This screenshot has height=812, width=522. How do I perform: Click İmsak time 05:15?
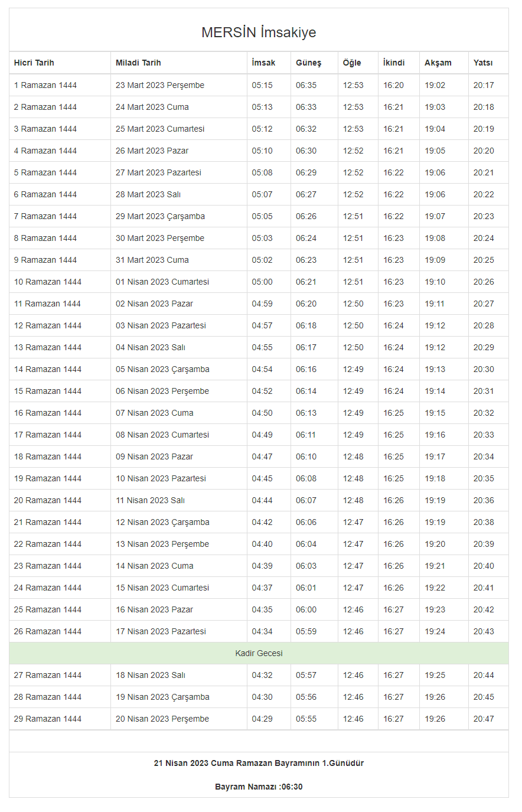coord(262,85)
